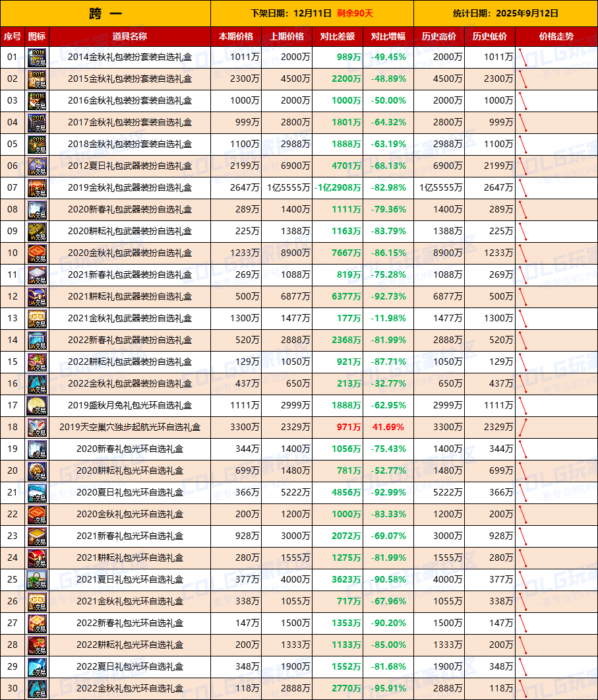This screenshot has height=700, width=598.
Task: Click item name 2019盛秋月兔礼包光环自选礼盒
Action: coord(130,405)
